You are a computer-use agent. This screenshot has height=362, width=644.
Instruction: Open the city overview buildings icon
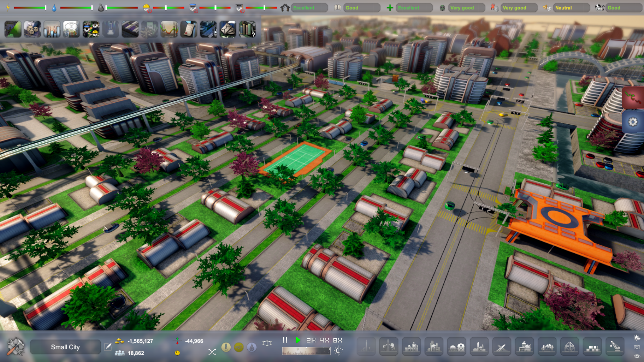(x=208, y=29)
